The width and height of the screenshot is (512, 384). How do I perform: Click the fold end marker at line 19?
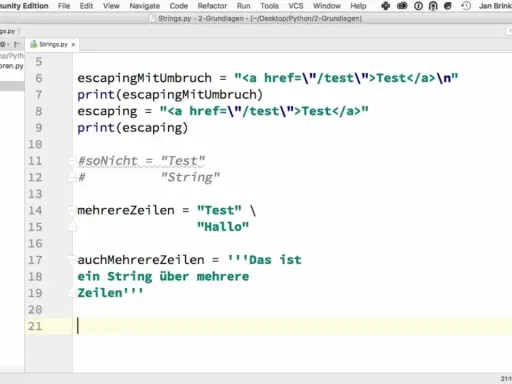point(72,293)
